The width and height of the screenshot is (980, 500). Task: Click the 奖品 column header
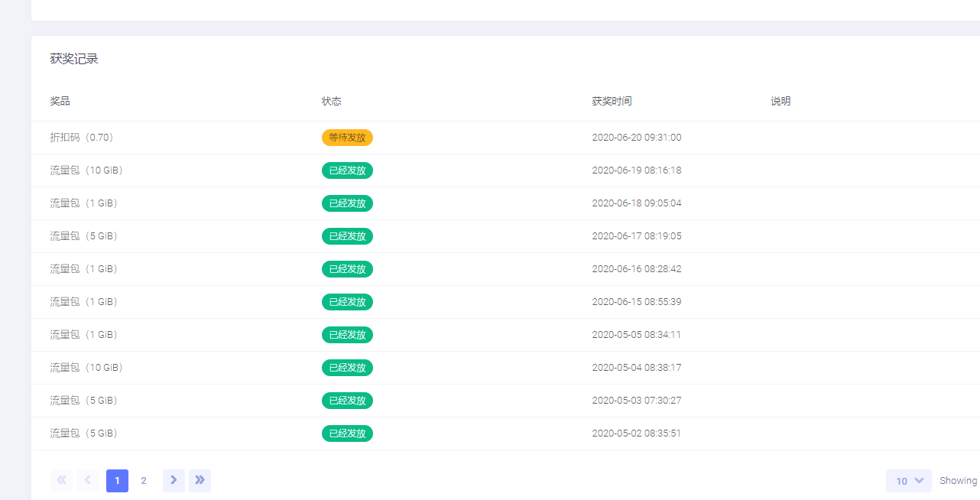point(60,101)
